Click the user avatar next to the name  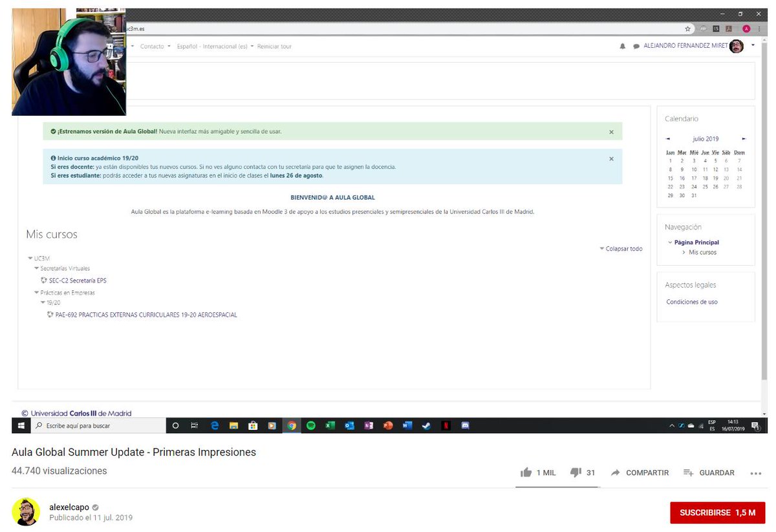pos(737,46)
